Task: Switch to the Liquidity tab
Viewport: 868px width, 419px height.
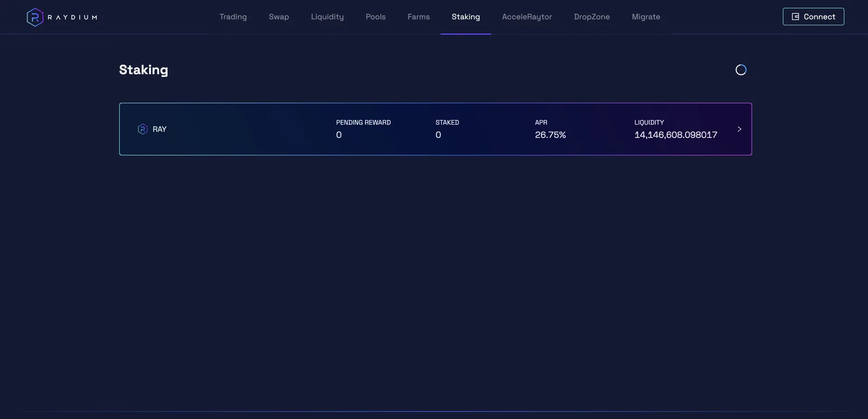Action: click(x=327, y=17)
